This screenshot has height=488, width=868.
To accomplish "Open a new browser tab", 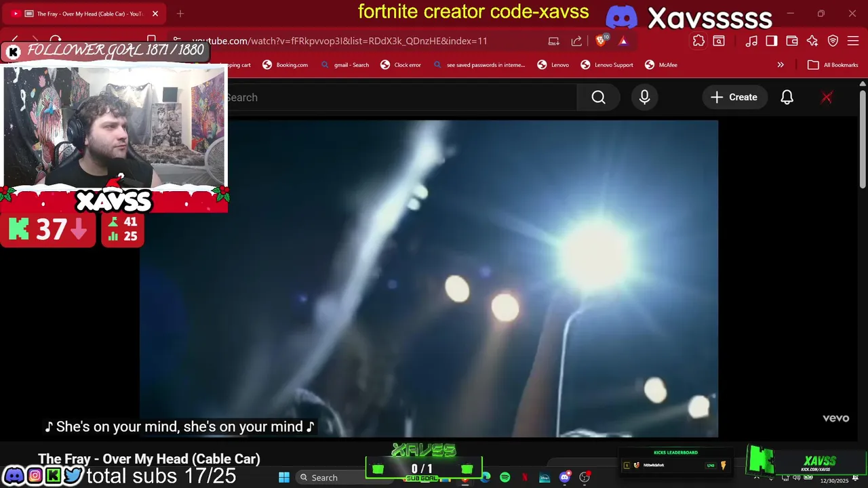I will point(180,14).
